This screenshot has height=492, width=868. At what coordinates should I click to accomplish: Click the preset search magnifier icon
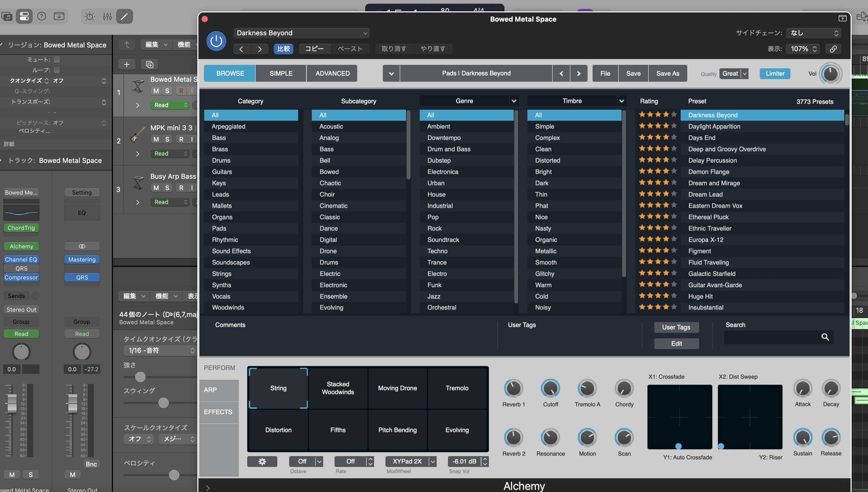[825, 337]
